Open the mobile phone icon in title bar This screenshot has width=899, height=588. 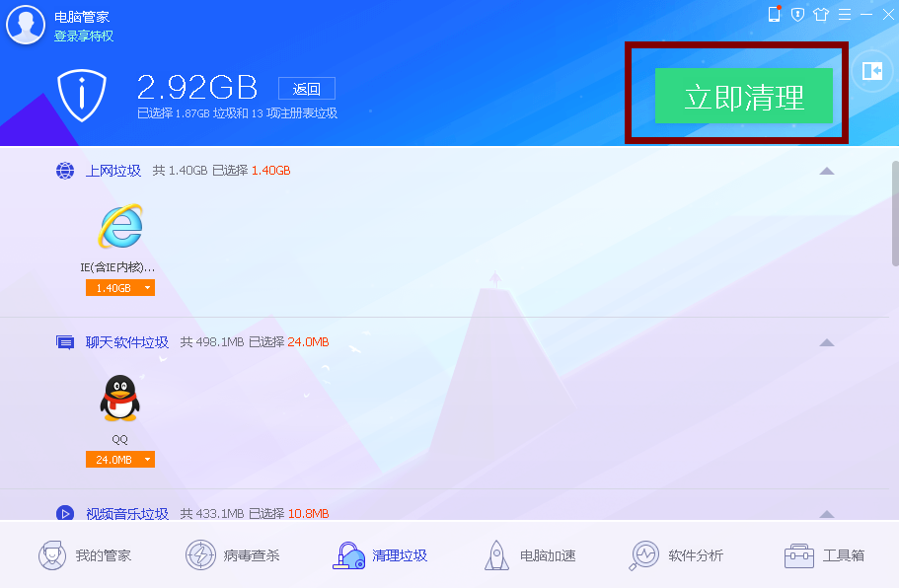click(x=775, y=14)
